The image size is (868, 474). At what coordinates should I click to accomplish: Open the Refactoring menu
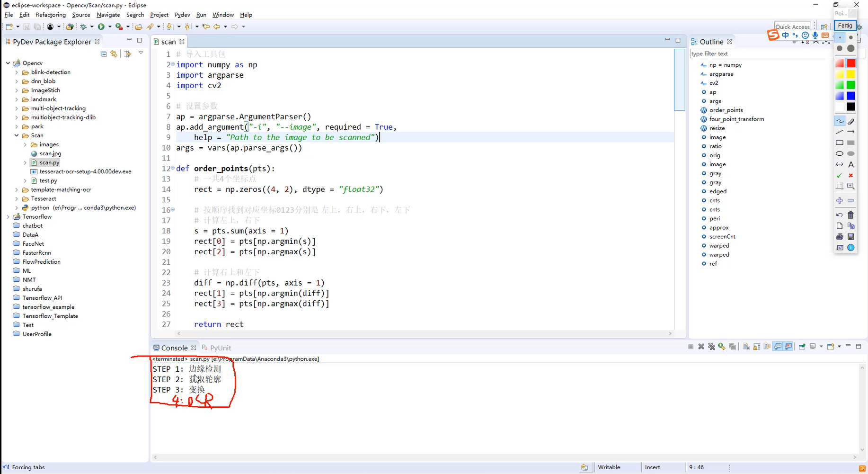pyautogui.click(x=51, y=15)
